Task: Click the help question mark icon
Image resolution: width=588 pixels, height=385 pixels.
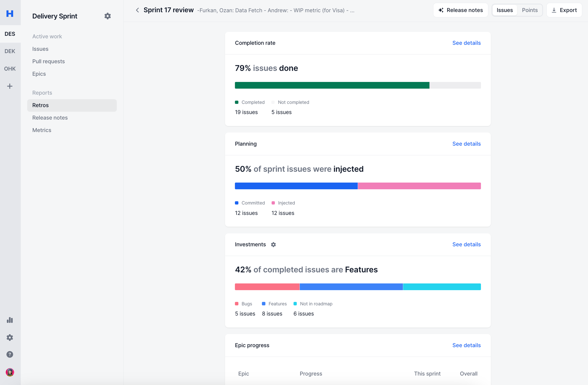Action: tap(10, 354)
